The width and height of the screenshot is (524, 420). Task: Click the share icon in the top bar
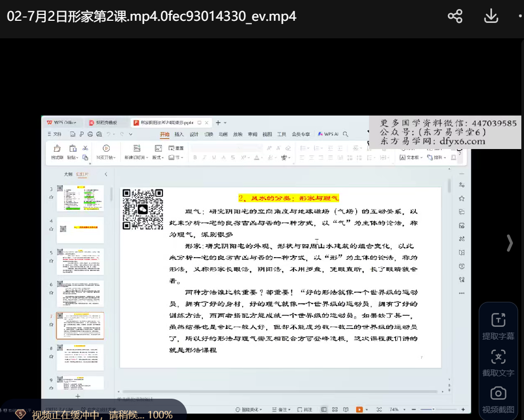coord(455,17)
